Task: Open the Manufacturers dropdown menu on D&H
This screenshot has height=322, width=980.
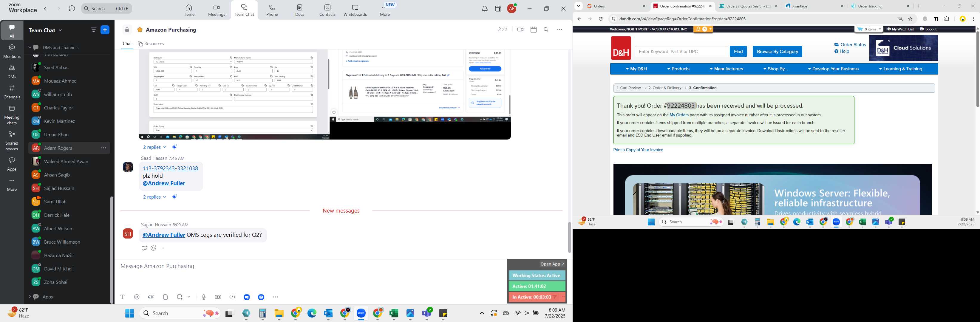Action: tap(726, 69)
